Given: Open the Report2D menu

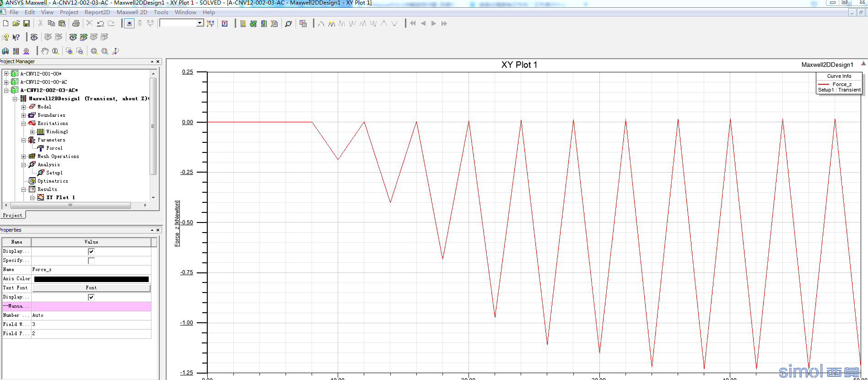Looking at the screenshot, I should (97, 12).
